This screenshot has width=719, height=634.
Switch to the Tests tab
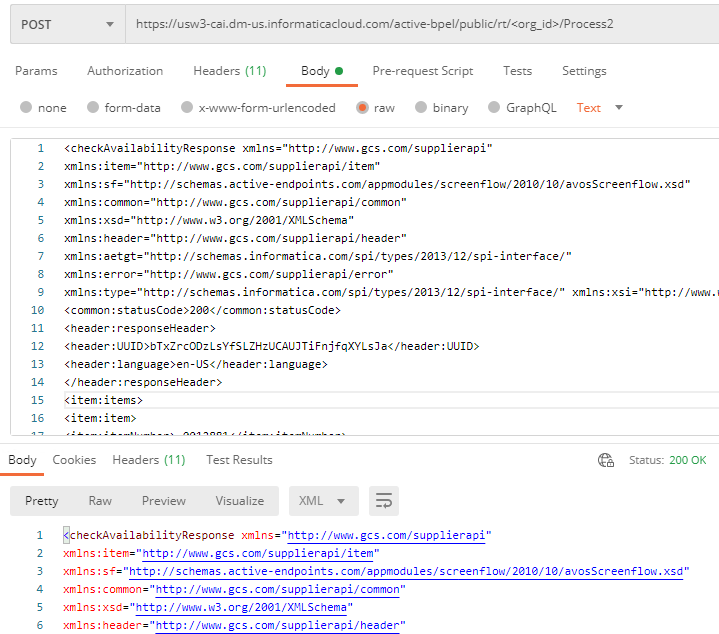click(x=517, y=71)
